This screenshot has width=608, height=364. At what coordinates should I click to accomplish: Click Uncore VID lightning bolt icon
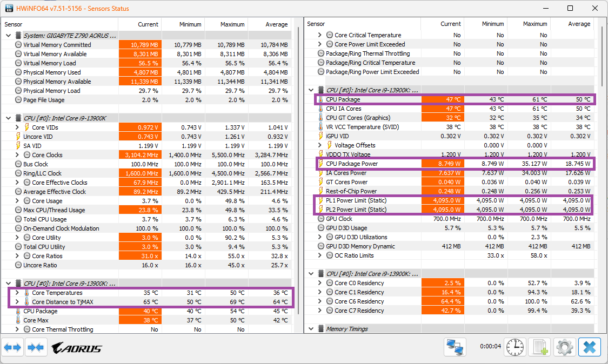(18, 137)
